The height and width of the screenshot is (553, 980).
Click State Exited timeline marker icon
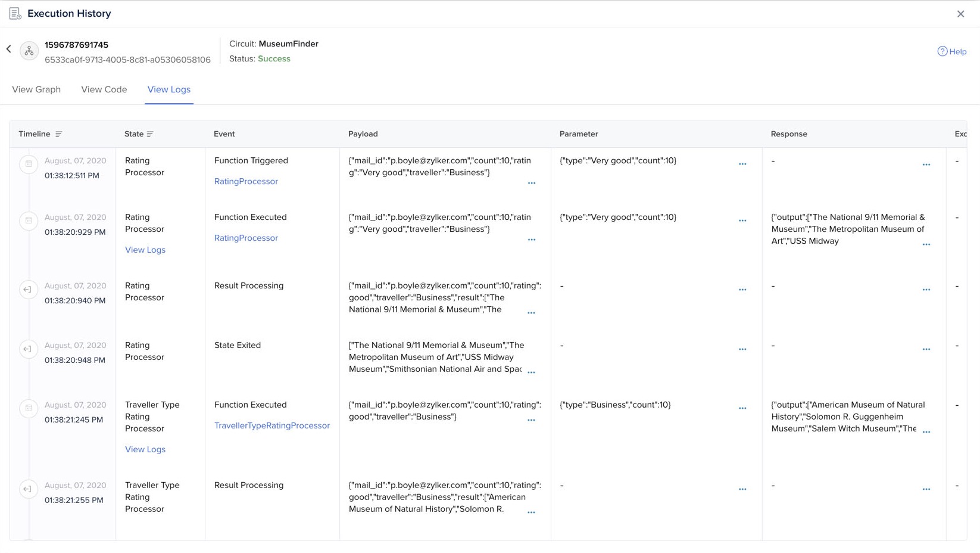pos(29,349)
